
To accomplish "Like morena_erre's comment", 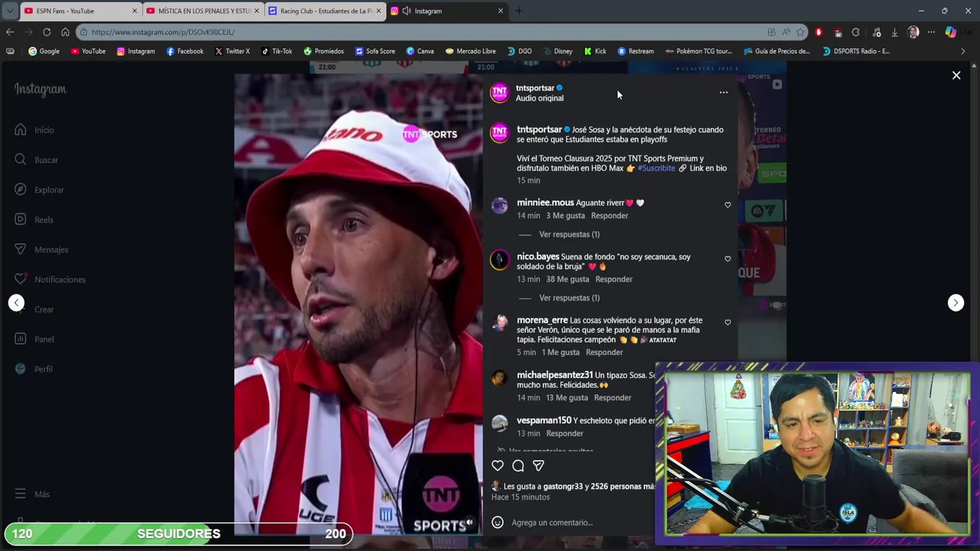I will pyautogui.click(x=727, y=322).
